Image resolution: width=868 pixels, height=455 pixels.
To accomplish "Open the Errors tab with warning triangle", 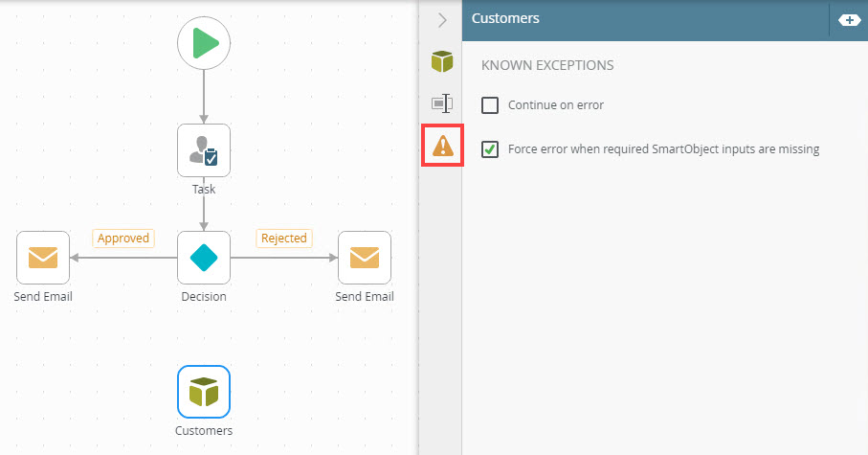I will tap(442, 146).
